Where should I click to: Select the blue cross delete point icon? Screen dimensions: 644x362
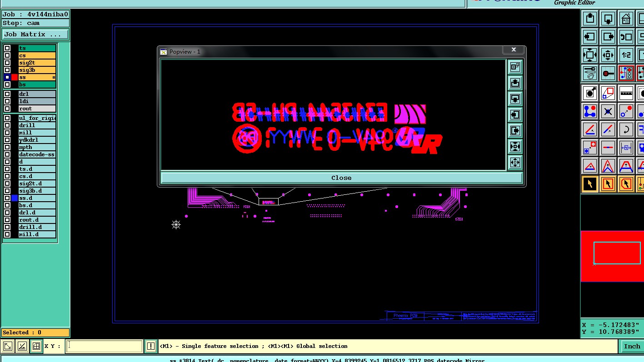608,111
